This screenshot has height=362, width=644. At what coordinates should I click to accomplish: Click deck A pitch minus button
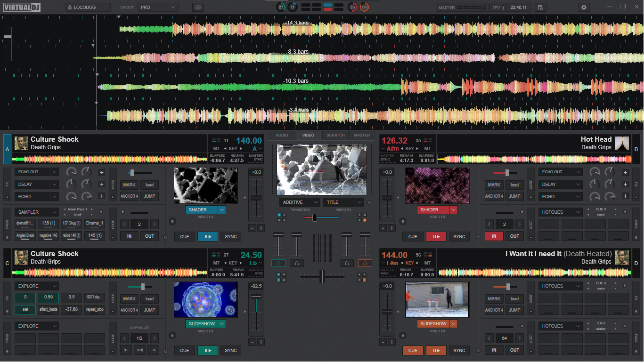point(252,228)
